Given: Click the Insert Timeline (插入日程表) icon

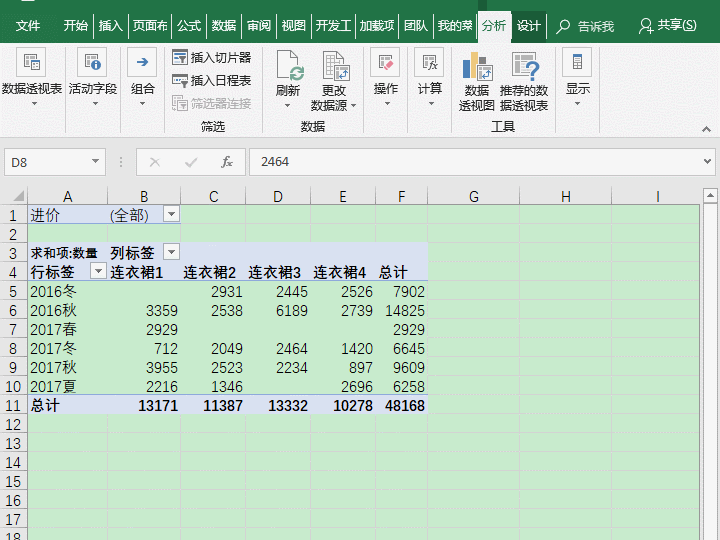Looking at the screenshot, I should [x=180, y=80].
